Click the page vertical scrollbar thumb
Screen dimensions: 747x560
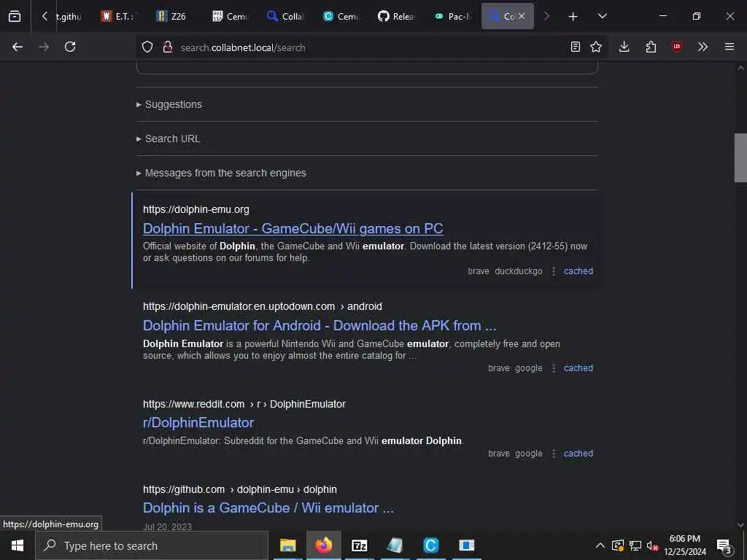coord(740,157)
